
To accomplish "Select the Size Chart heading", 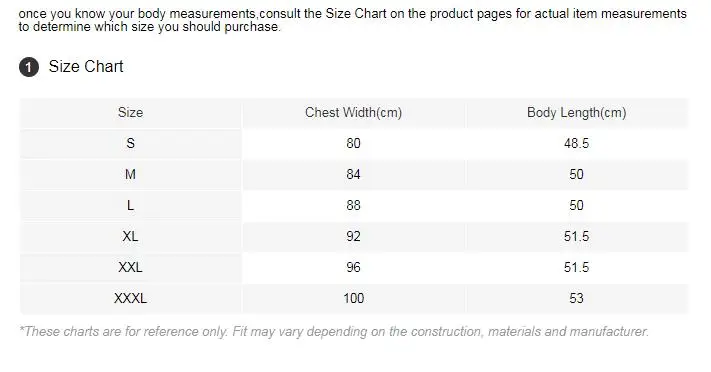I will pos(86,67).
